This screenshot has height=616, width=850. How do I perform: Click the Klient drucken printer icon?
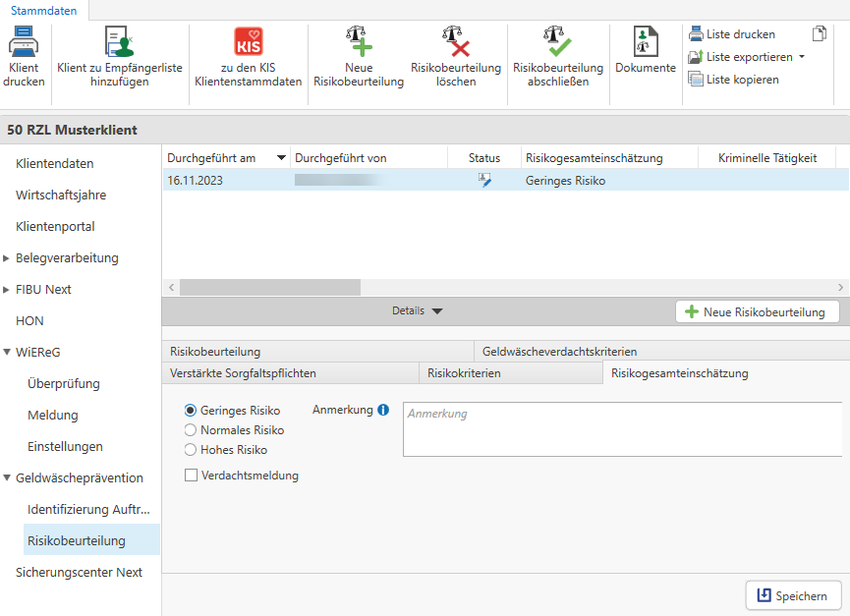(x=23, y=42)
